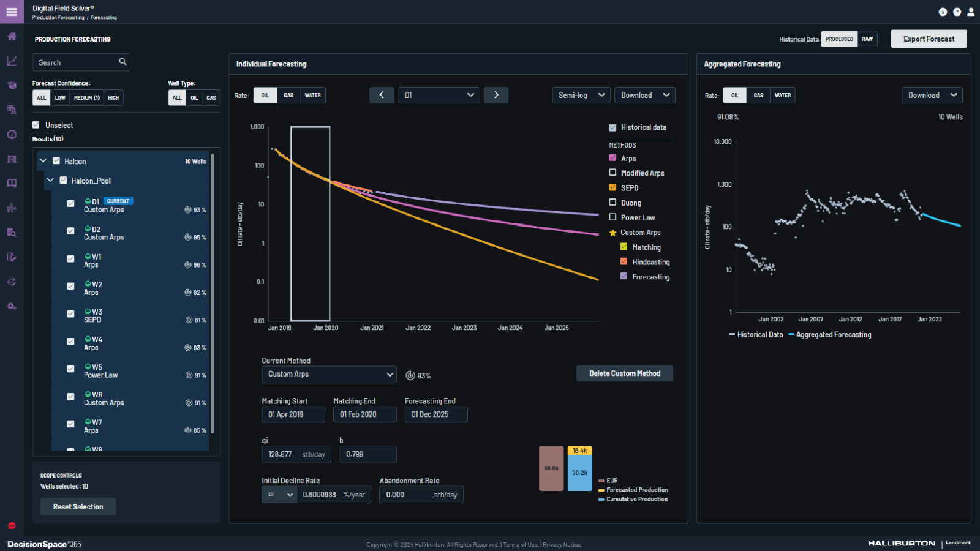This screenshot has width=980, height=551.
Task: Open the Home icon in the sidebar
Action: pos(11,36)
